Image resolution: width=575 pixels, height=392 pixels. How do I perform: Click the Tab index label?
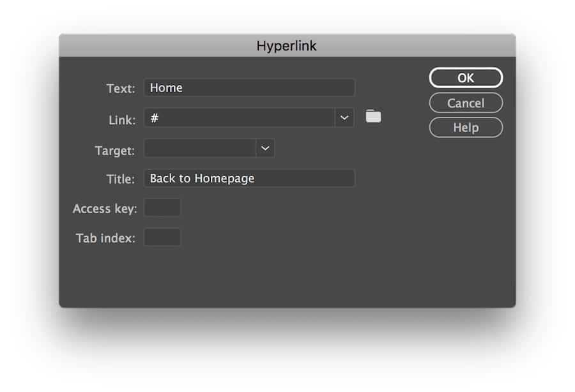(106, 237)
